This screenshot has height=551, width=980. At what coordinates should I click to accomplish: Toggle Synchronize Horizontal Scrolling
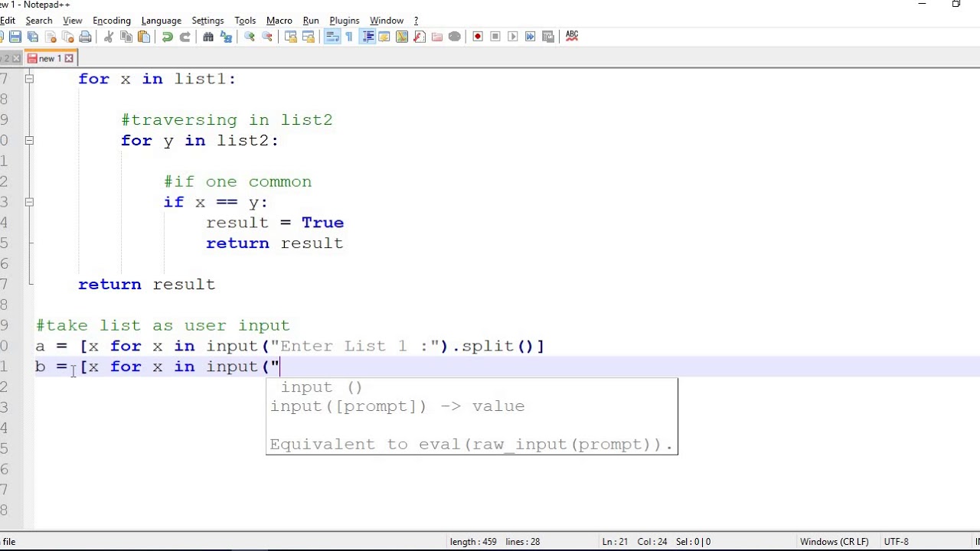(x=308, y=36)
